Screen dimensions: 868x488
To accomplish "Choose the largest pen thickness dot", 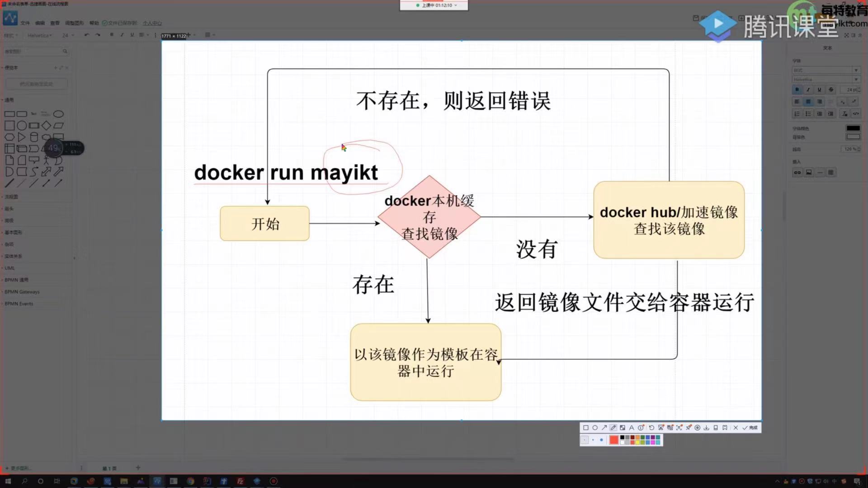I will pyautogui.click(x=601, y=440).
